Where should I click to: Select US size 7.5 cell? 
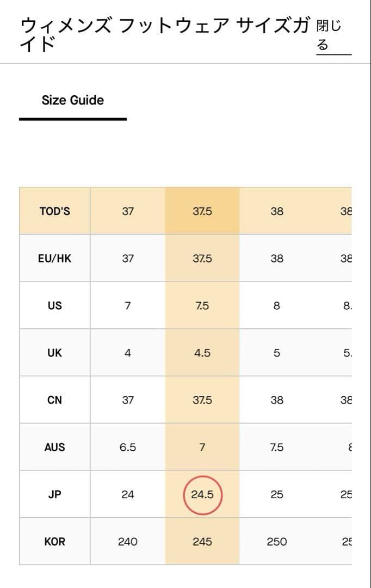[x=202, y=305]
